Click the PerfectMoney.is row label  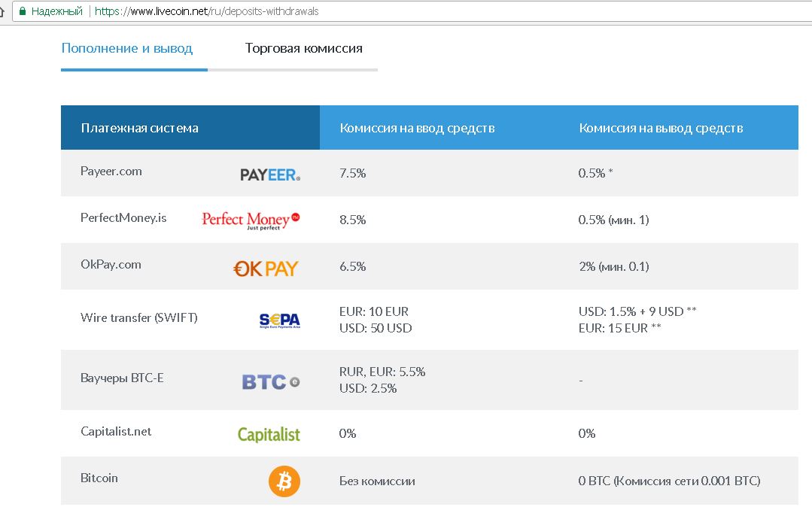123,218
